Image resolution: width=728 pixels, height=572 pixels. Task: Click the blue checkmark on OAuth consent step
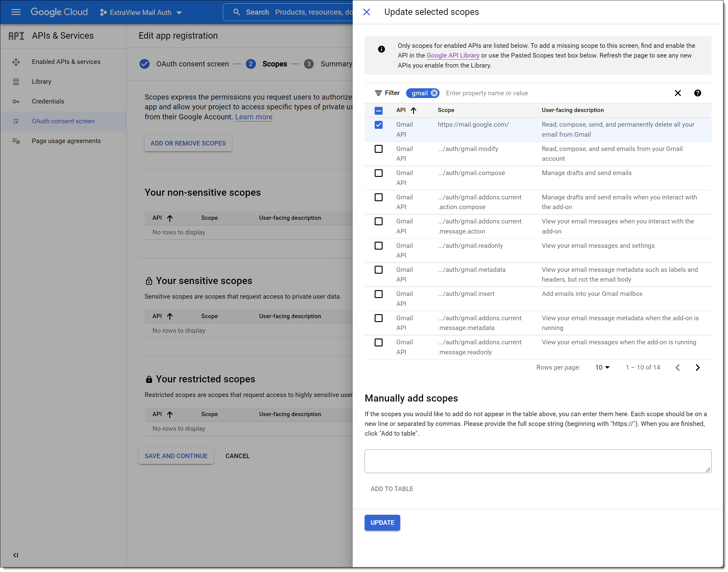(x=144, y=64)
